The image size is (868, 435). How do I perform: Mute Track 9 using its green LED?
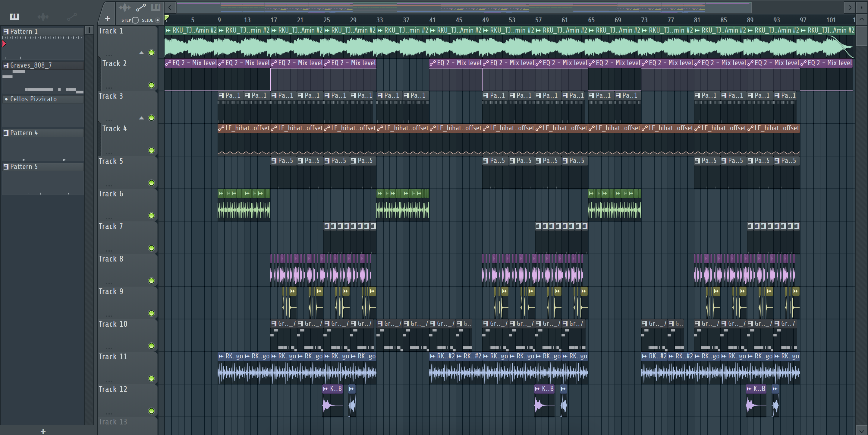tap(152, 313)
